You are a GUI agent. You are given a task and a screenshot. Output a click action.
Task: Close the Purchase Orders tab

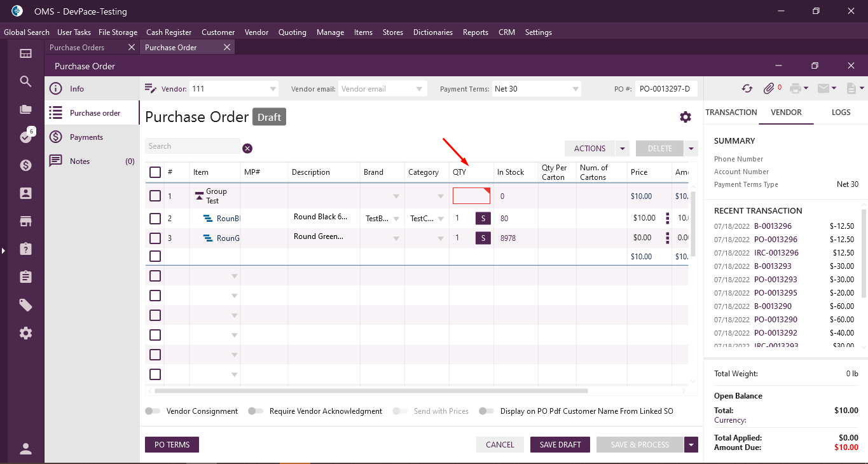(x=132, y=47)
